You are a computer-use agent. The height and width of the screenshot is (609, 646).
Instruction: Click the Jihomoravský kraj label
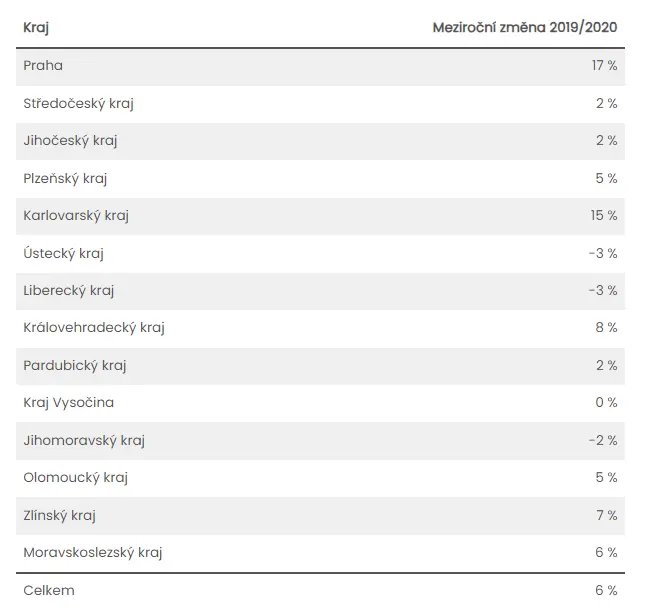tap(84, 441)
